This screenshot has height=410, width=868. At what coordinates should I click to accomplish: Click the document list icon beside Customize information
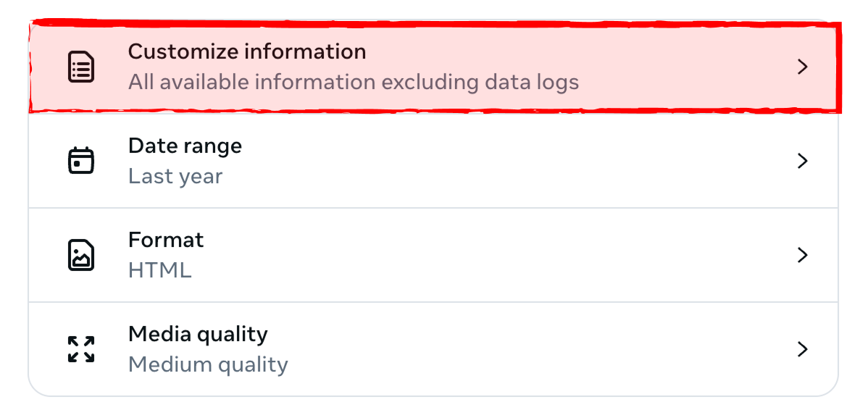tap(81, 67)
